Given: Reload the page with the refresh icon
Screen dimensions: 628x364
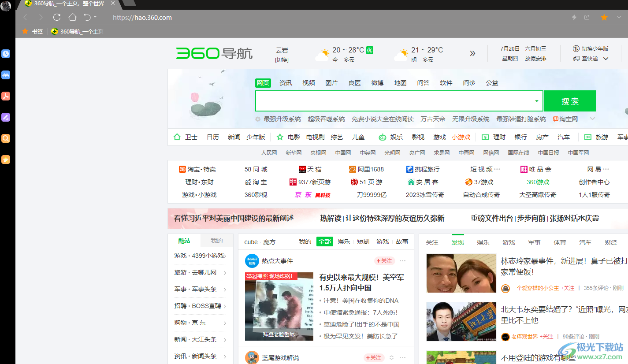Looking at the screenshot, I should pos(57,17).
